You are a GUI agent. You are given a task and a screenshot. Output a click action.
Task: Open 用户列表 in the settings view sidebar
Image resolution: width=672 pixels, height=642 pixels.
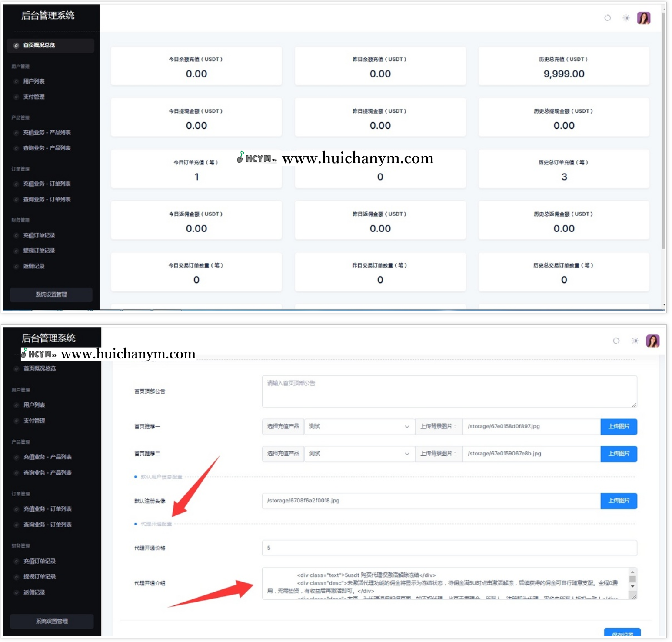coord(34,405)
